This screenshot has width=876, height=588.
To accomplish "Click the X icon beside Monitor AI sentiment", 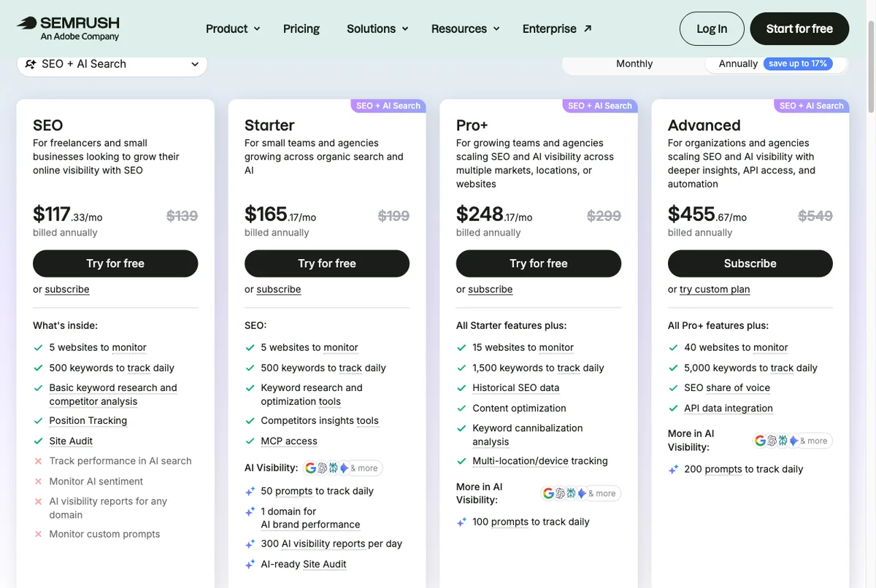I will 38,481.
